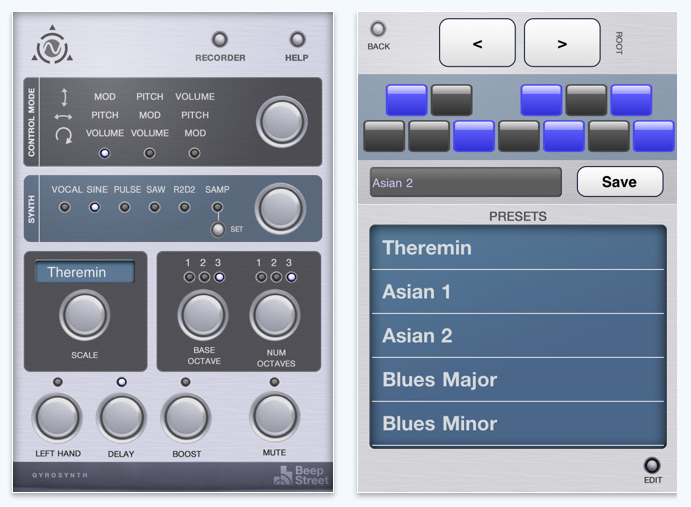The width and height of the screenshot is (691, 507).
Task: Click the Asian 2 preset name field
Action: pos(465,183)
